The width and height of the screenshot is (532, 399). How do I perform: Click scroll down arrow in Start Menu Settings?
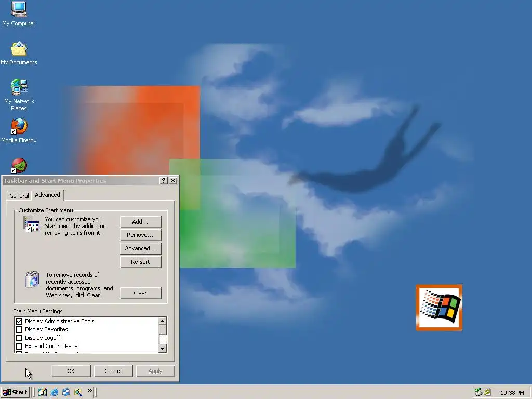click(163, 348)
